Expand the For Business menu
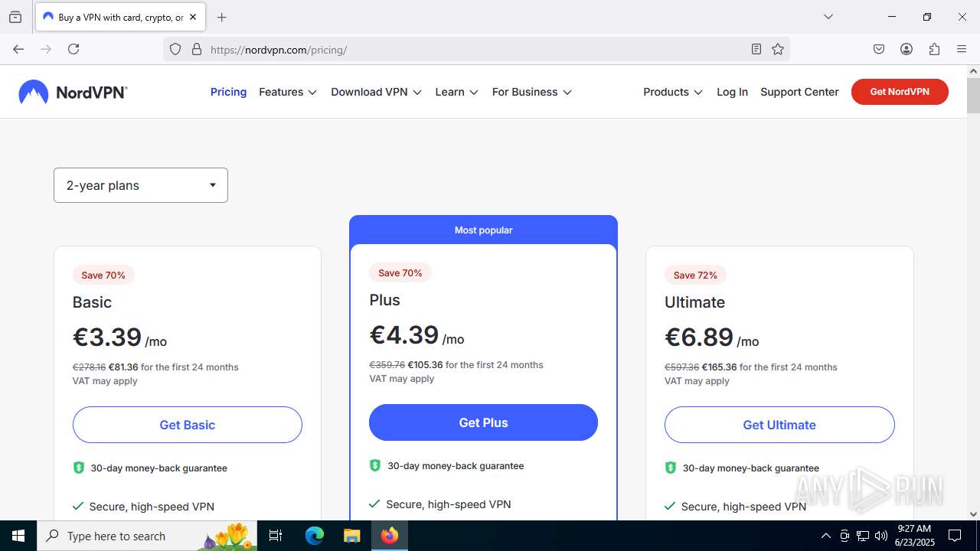Image resolution: width=980 pixels, height=551 pixels. (x=532, y=92)
